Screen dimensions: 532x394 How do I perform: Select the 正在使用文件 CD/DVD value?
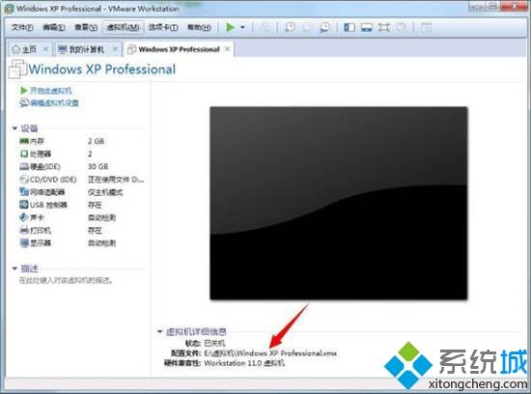click(116, 180)
